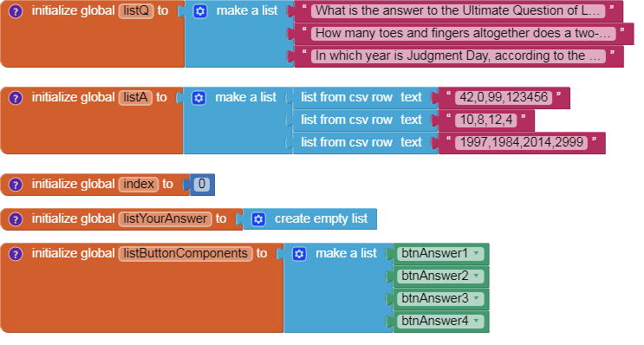
Task: Click the help icon on listA block
Action: pyautogui.click(x=16, y=98)
